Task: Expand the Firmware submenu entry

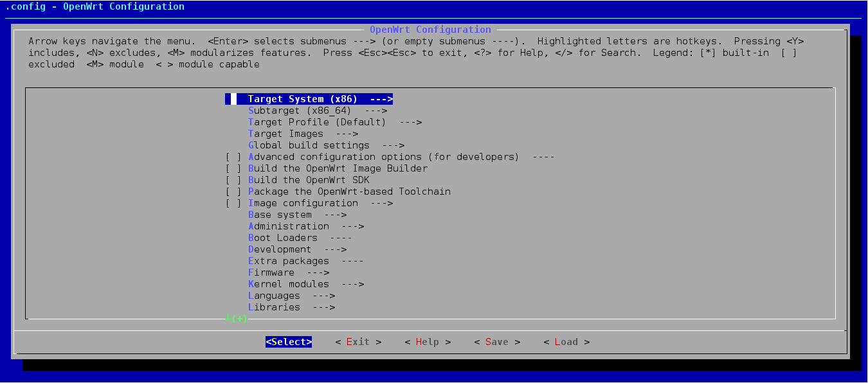Action: click(289, 272)
